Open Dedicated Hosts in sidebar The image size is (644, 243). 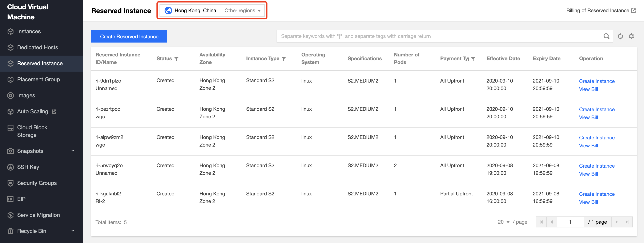(x=37, y=47)
